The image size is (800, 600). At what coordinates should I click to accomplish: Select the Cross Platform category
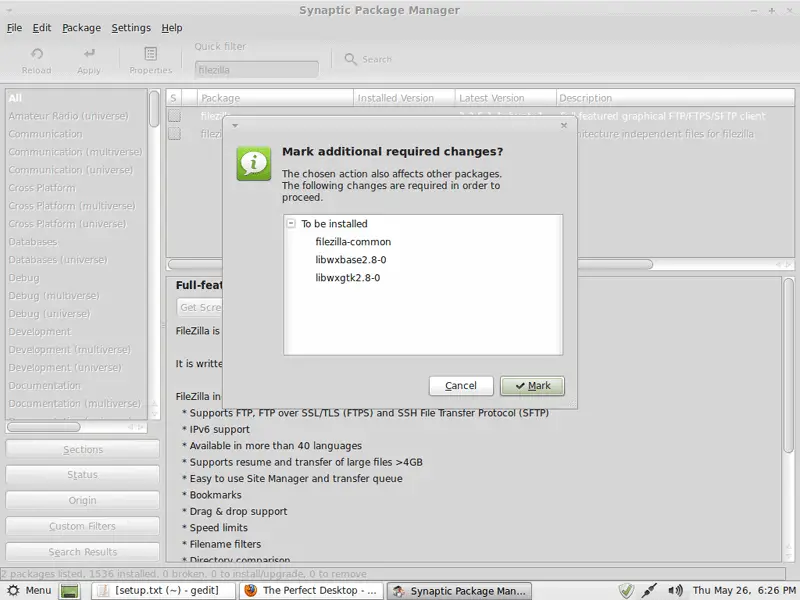click(77, 188)
